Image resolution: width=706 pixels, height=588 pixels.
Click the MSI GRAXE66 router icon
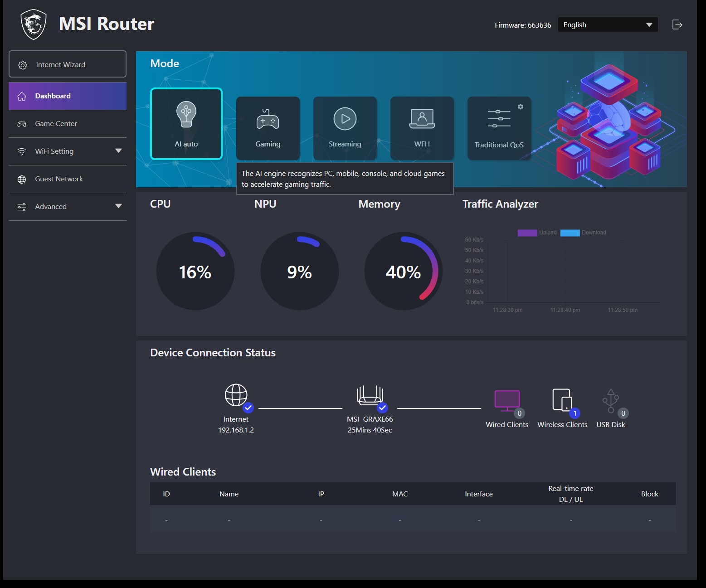coord(370,395)
